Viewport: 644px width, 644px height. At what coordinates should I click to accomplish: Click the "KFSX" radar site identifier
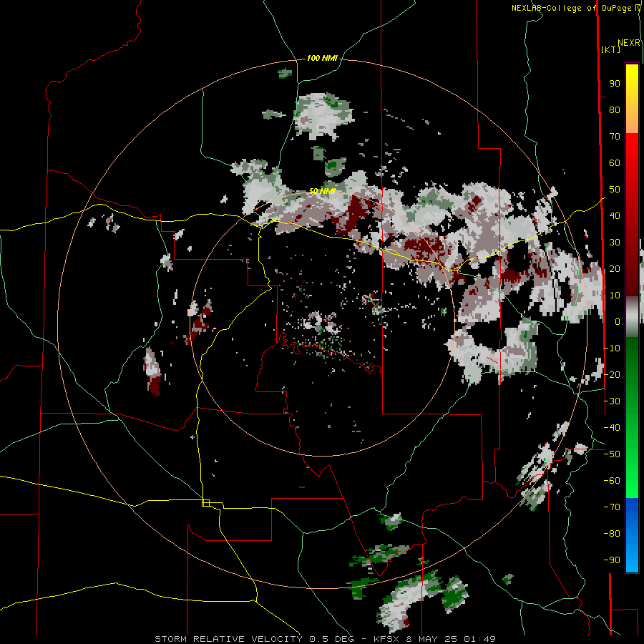tap(386, 639)
